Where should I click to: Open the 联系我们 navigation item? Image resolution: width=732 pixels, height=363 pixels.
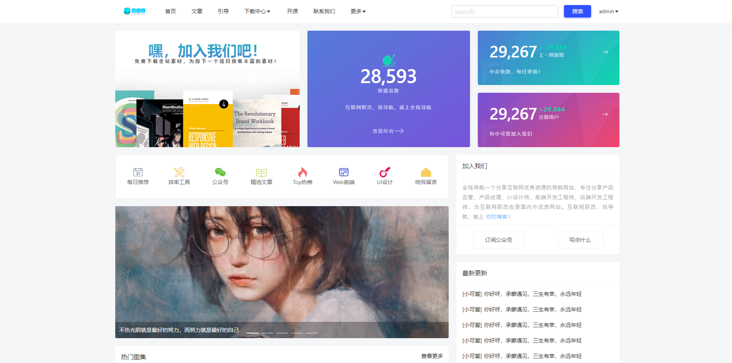(324, 11)
